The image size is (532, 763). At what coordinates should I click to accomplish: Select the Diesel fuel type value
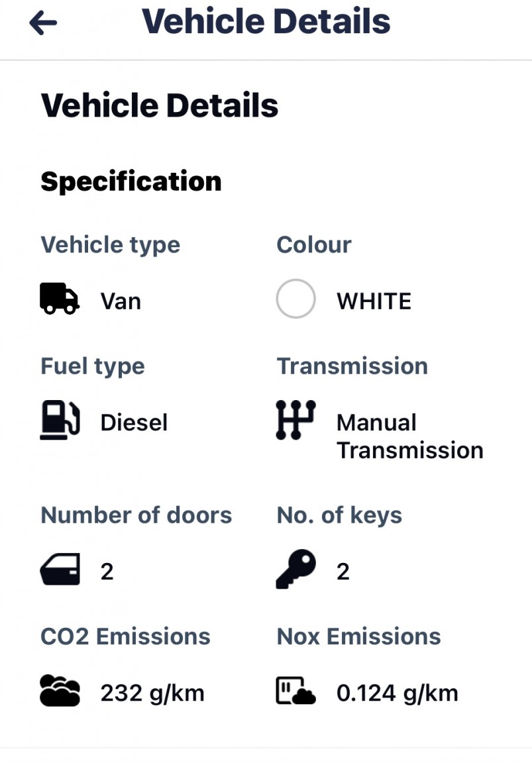pyautogui.click(x=134, y=423)
